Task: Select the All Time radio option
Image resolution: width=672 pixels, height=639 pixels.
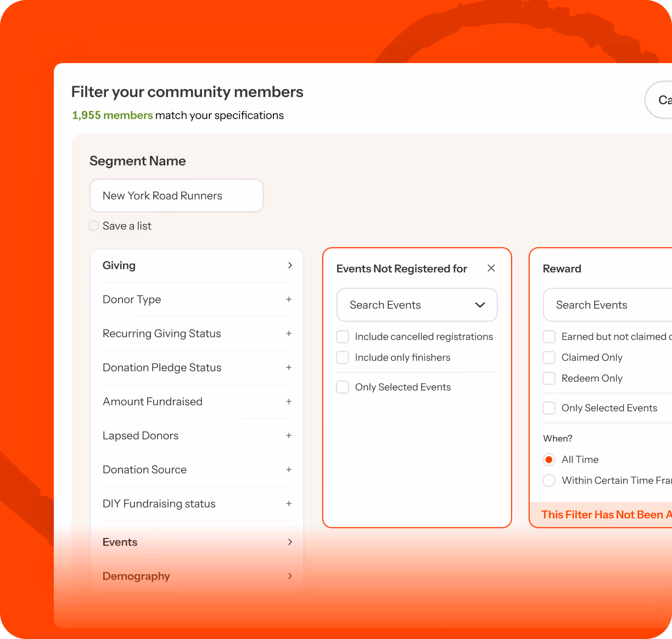Action: (549, 459)
